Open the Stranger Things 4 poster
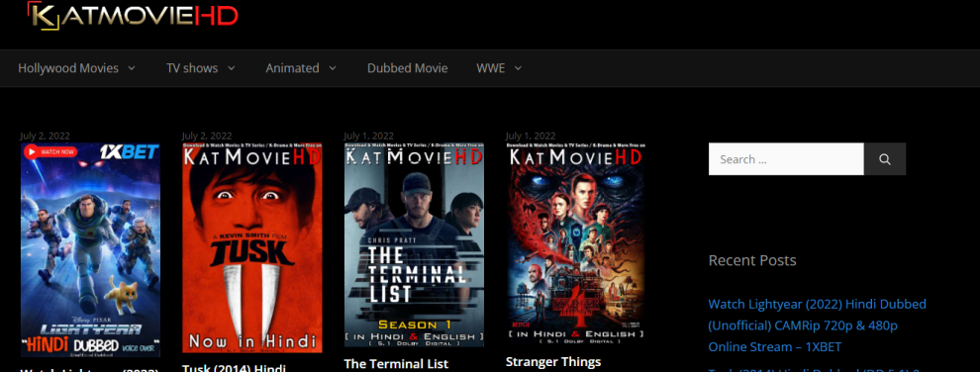The width and height of the screenshot is (980, 372). [x=575, y=242]
